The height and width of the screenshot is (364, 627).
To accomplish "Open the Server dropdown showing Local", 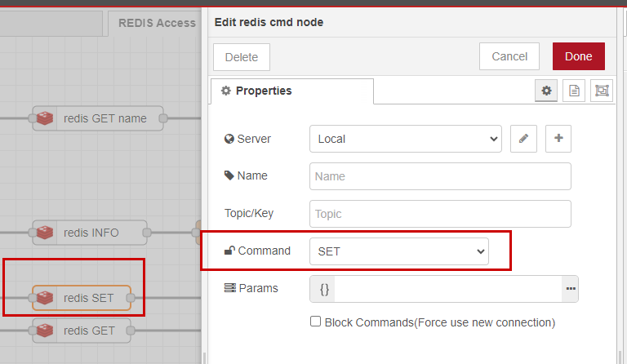I will click(406, 139).
